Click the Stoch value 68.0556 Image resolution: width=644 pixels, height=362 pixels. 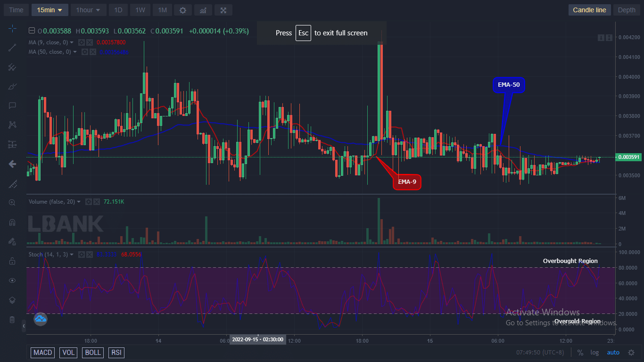[x=131, y=255]
